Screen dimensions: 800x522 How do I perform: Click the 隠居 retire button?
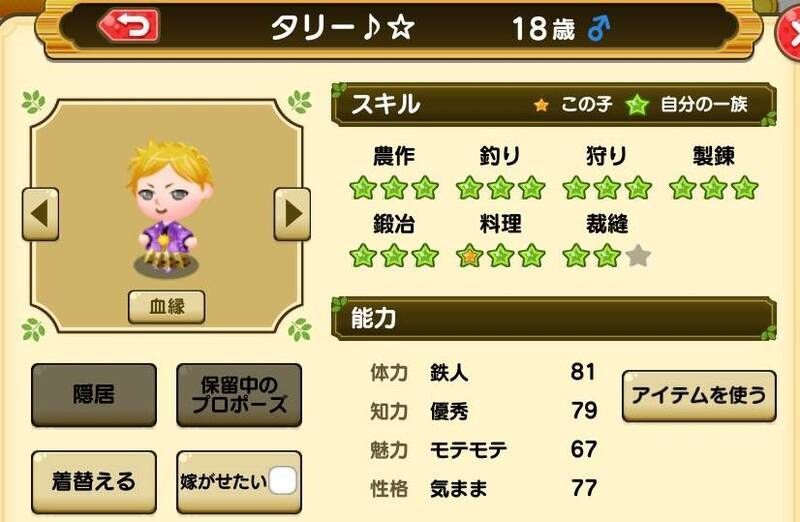[94, 395]
